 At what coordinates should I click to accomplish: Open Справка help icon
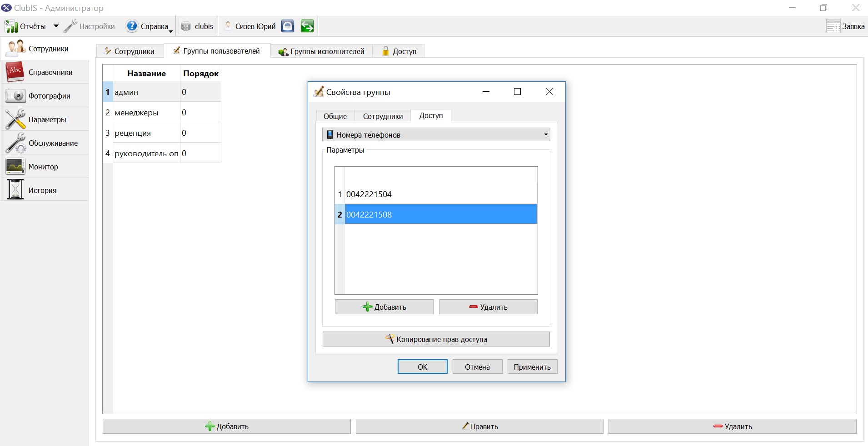132,26
